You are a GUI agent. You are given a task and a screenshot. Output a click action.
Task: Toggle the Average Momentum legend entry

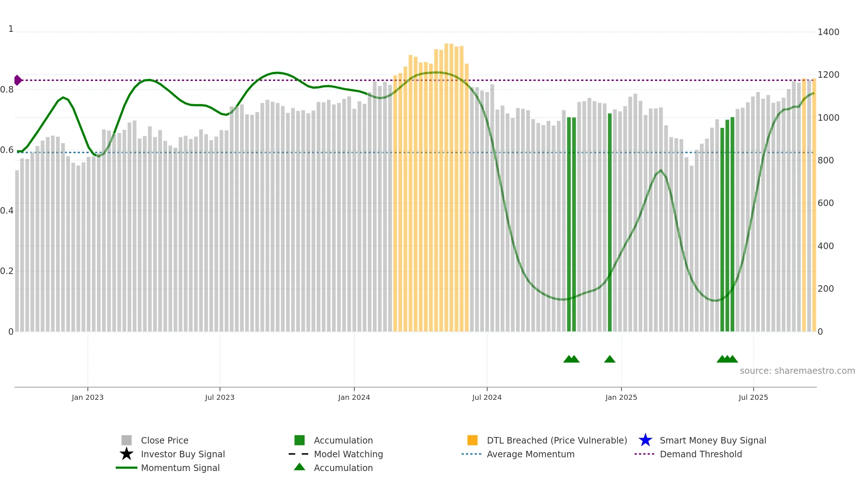(530, 454)
